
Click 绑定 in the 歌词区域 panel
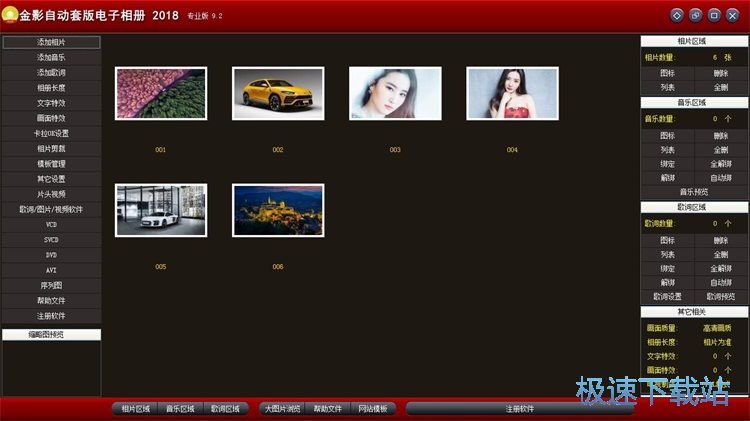(667, 268)
